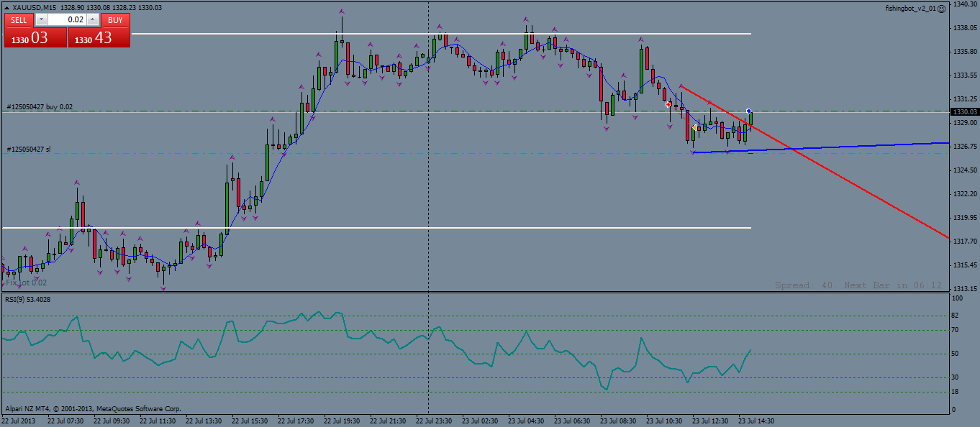Click the BUY button at 1330.43
This screenshot has width=980, height=427.
click(x=99, y=37)
